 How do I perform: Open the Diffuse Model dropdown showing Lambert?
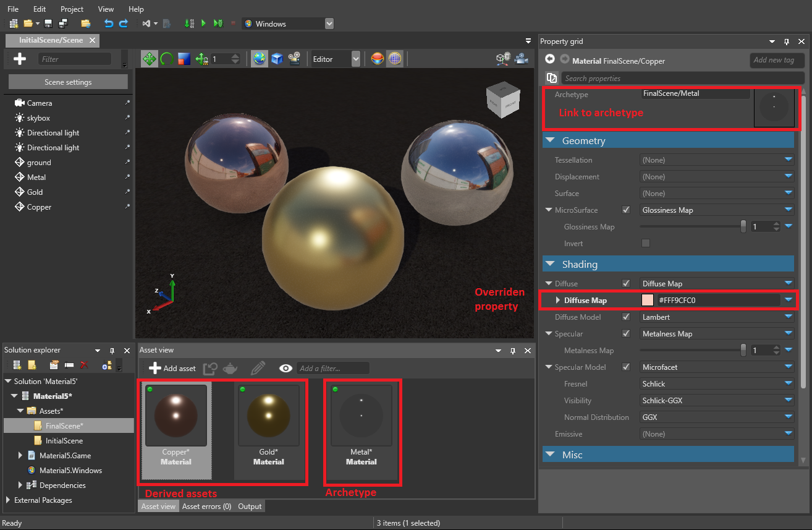point(716,317)
